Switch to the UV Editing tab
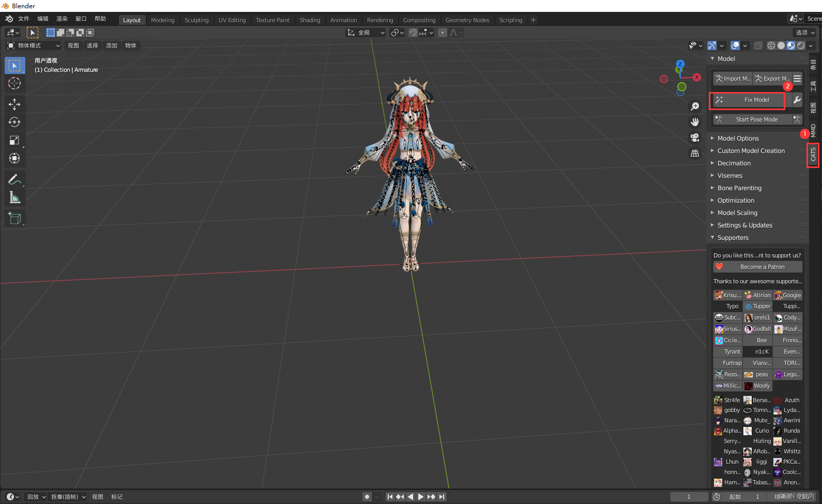Image resolution: width=822 pixels, height=504 pixels. (232, 20)
